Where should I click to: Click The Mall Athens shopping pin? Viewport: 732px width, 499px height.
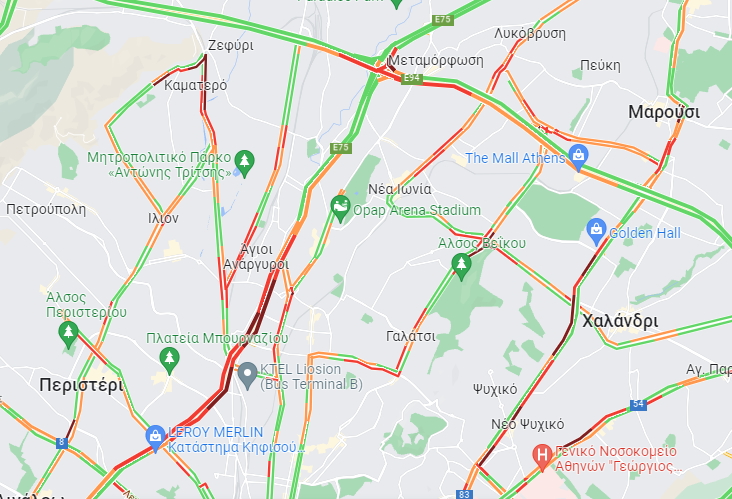(x=578, y=157)
